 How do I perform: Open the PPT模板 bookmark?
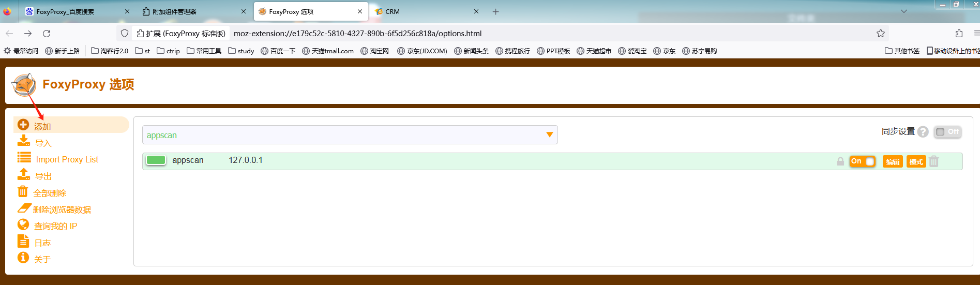coord(553,51)
